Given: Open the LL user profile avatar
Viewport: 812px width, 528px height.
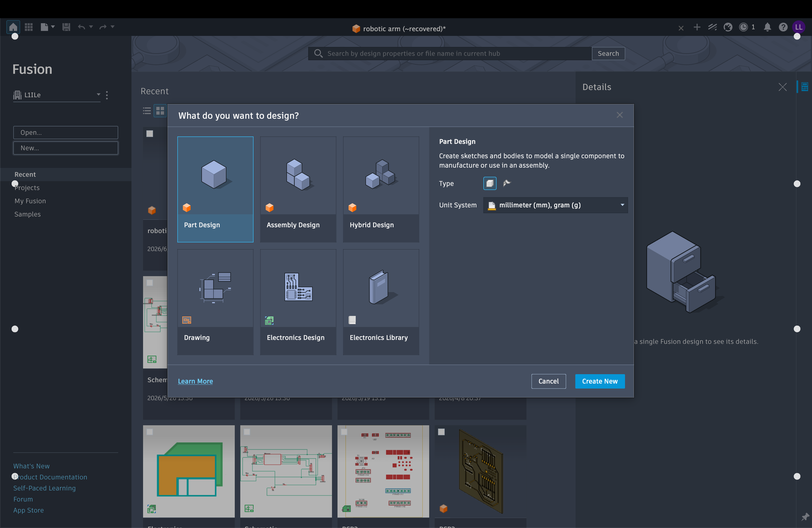Looking at the screenshot, I should pyautogui.click(x=799, y=27).
